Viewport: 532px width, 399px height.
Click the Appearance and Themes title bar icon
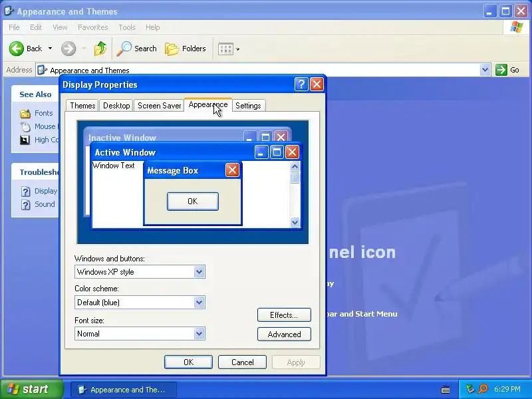coord(9,11)
